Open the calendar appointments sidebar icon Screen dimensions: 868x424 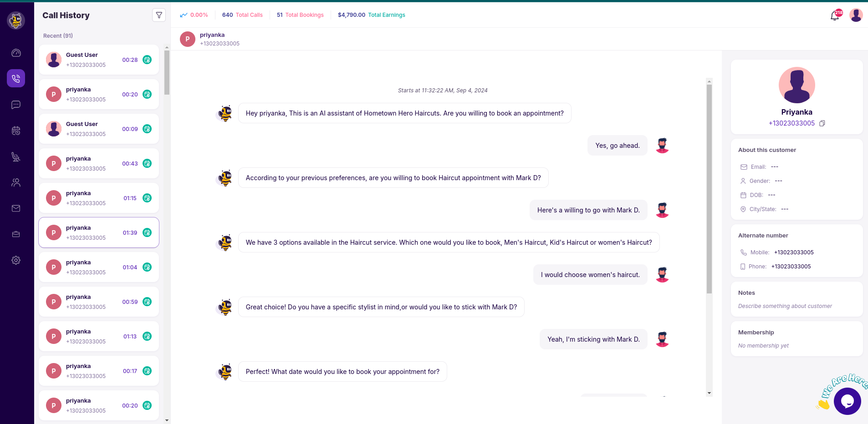16,131
